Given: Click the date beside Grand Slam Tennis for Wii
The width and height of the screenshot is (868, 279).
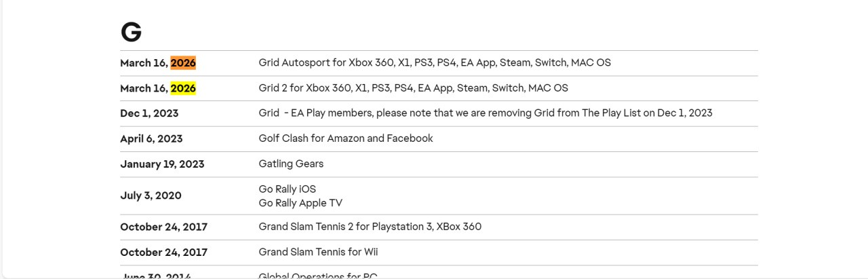Looking at the screenshot, I should pyautogui.click(x=163, y=253).
